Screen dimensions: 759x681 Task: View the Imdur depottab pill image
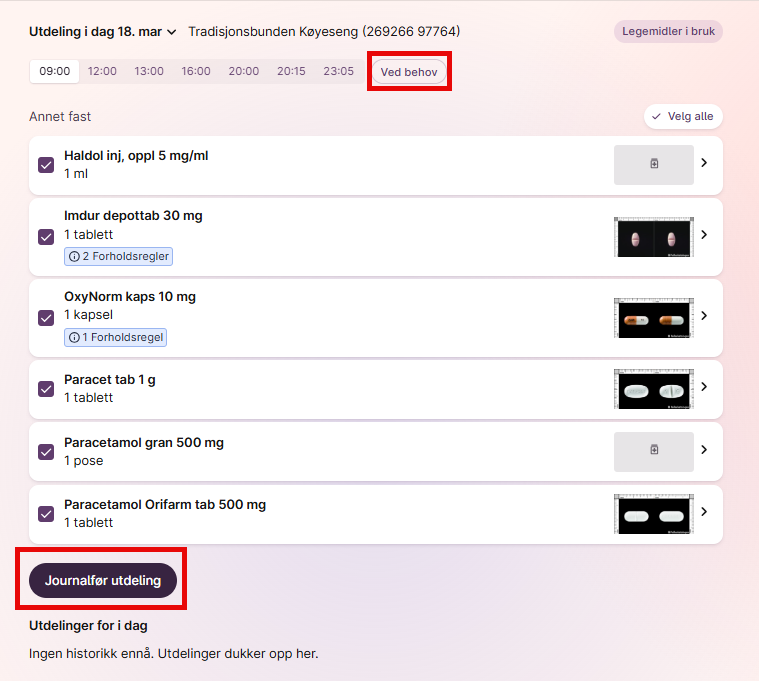[654, 237]
